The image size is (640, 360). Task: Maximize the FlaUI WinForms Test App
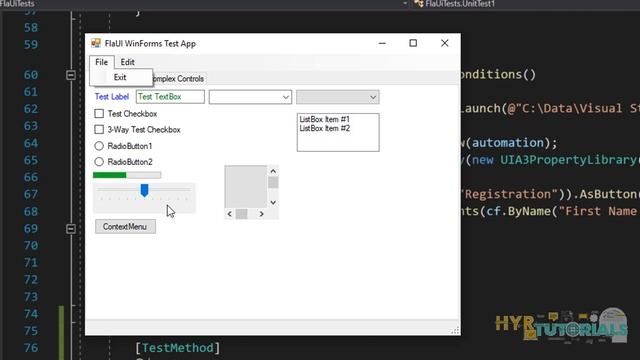click(x=413, y=43)
